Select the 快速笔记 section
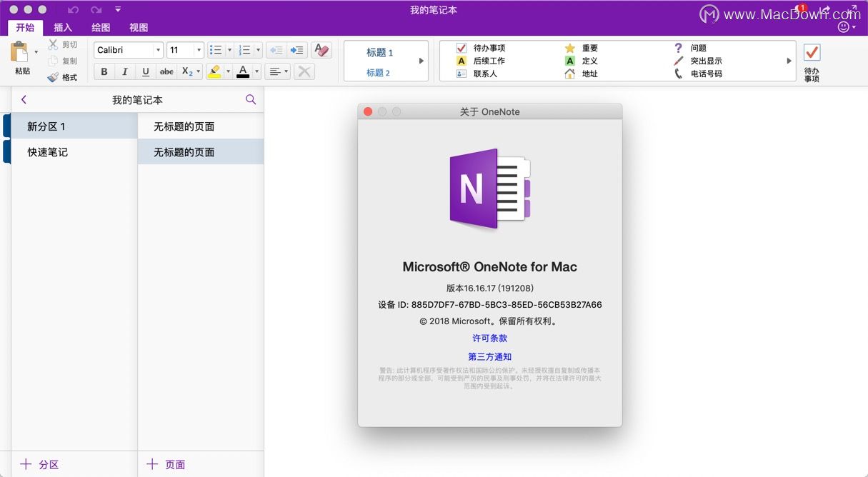The width and height of the screenshot is (868, 477). point(74,152)
